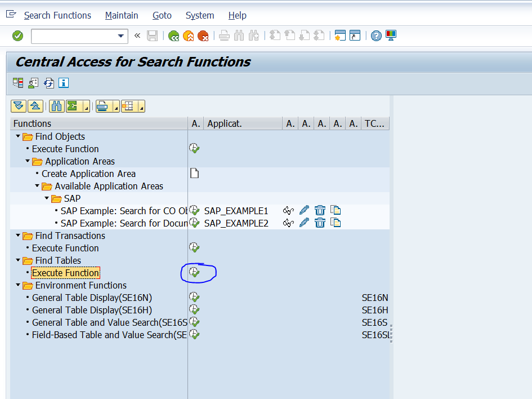
Task: Delete SAP_EXAMPLE1 using its trash icon
Action: tap(320, 211)
